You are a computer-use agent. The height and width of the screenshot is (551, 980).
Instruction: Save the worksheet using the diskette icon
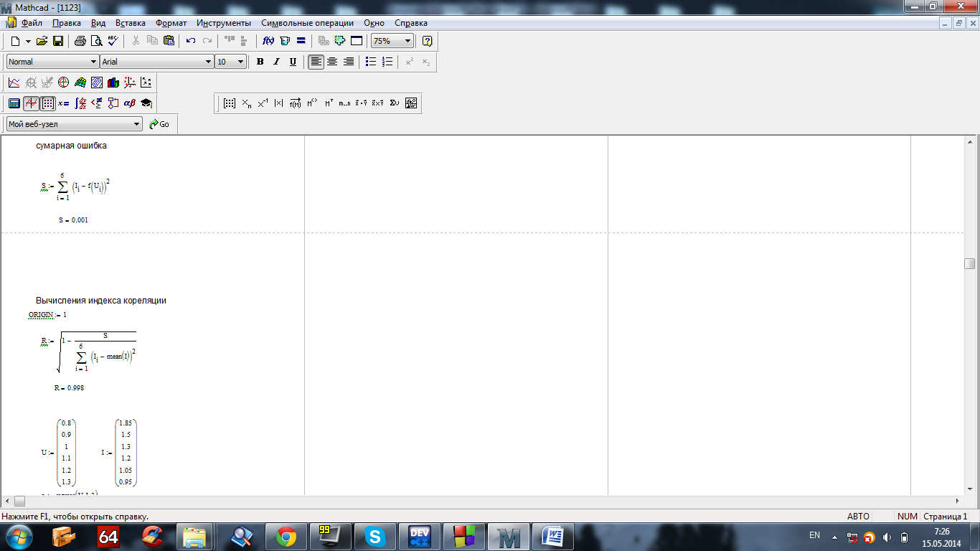pyautogui.click(x=58, y=41)
